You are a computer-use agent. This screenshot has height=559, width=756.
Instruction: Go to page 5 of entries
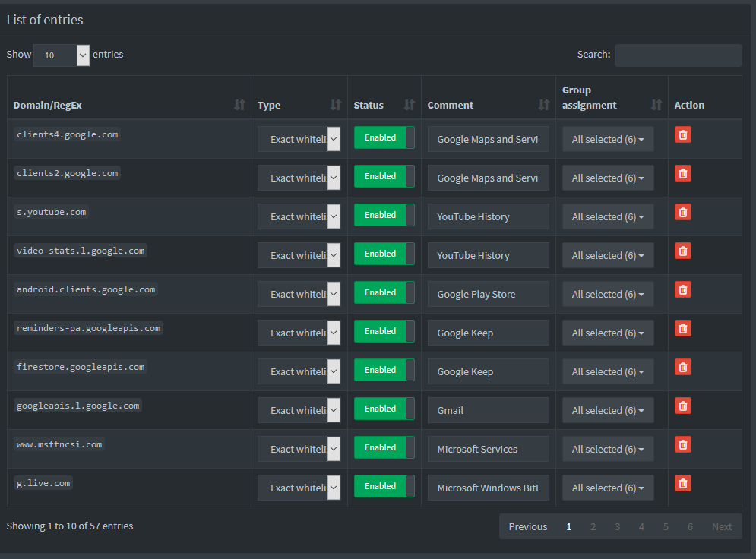pyautogui.click(x=666, y=526)
